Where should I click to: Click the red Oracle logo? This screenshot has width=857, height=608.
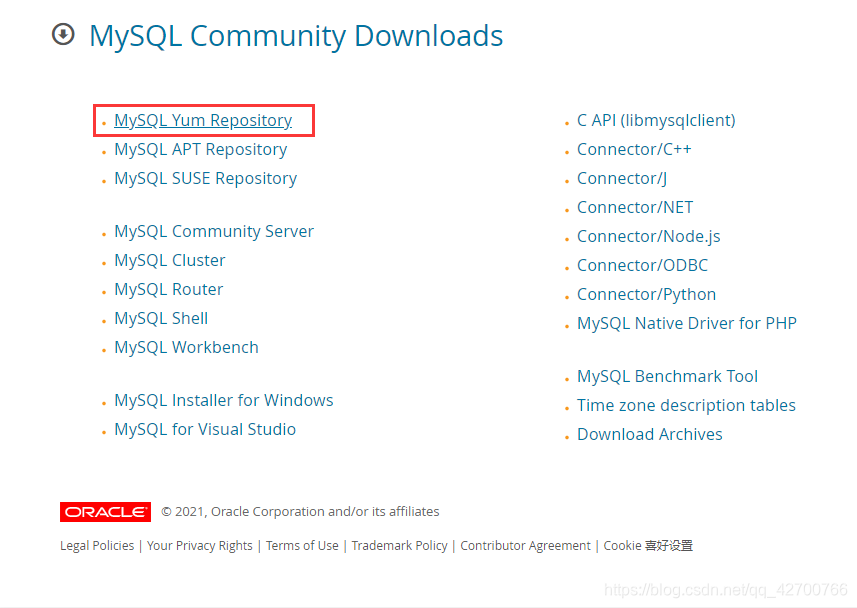coord(105,512)
